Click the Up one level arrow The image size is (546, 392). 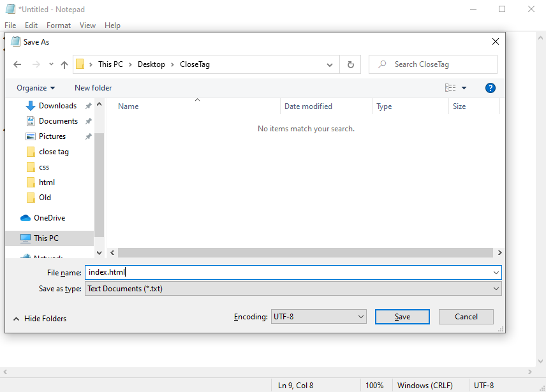(64, 64)
